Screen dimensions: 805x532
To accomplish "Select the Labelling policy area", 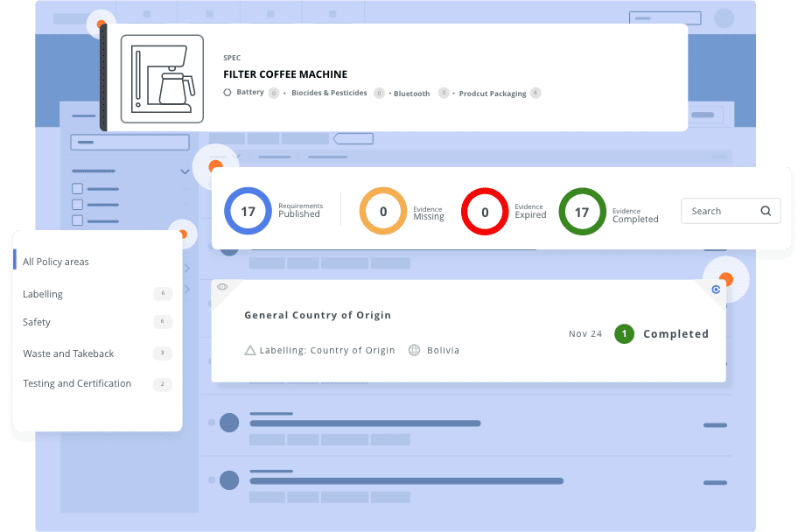I will click(43, 294).
